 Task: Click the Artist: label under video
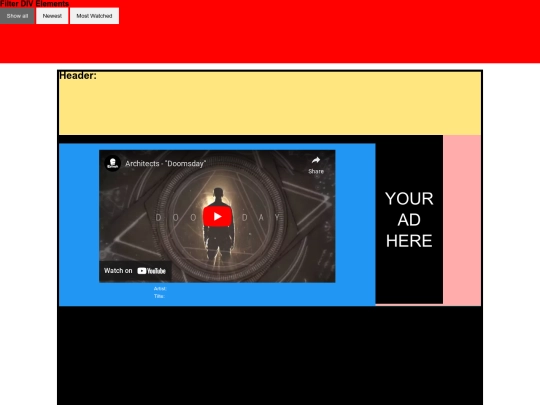pos(160,289)
